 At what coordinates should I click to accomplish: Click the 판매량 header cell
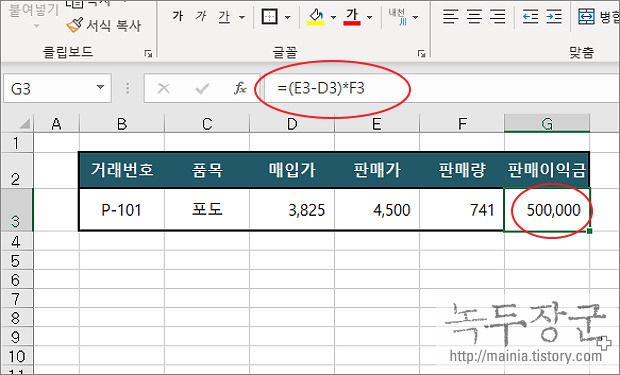point(462,170)
